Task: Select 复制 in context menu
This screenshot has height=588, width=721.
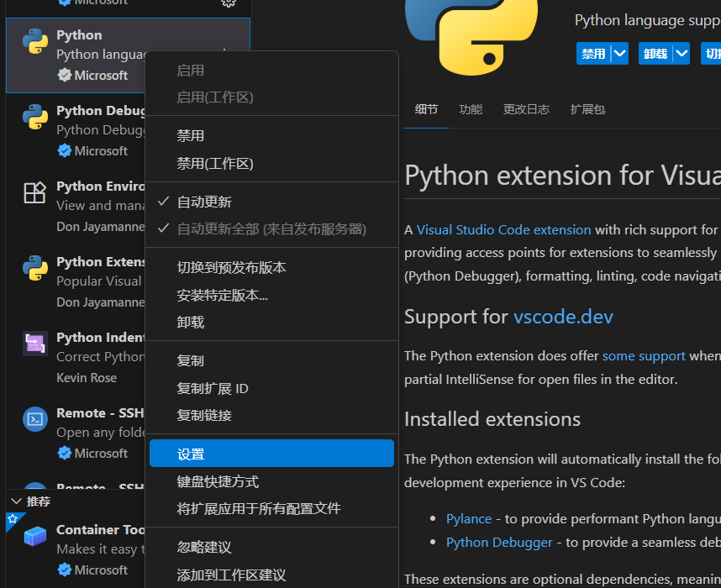Action: [x=271, y=361]
